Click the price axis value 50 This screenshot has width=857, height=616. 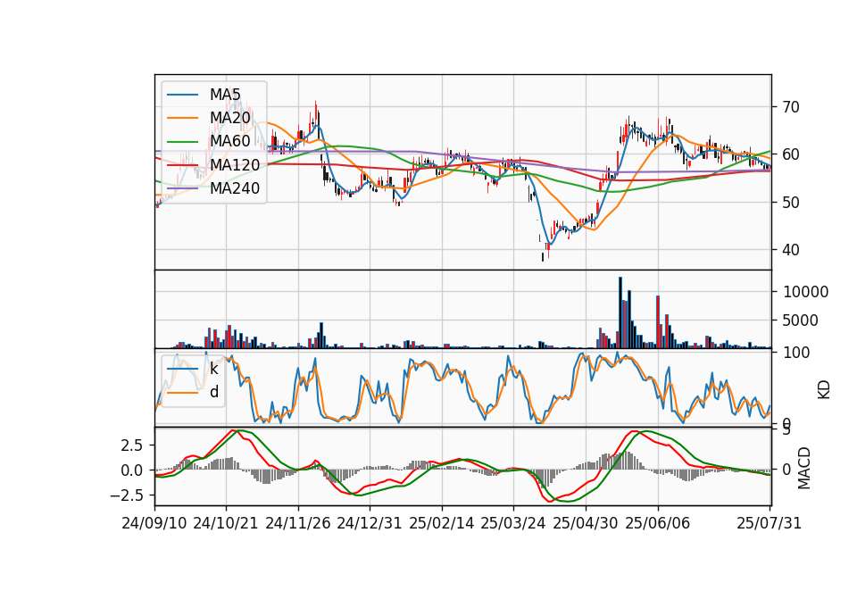pos(791,203)
